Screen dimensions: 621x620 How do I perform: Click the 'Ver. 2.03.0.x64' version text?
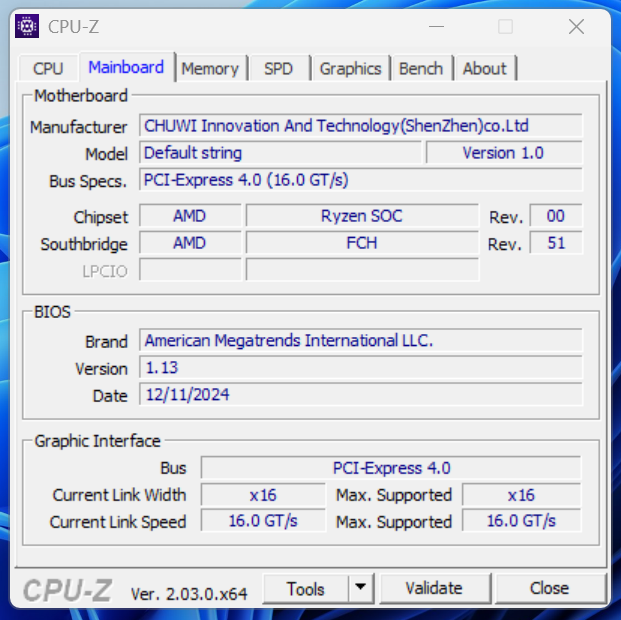(x=189, y=593)
